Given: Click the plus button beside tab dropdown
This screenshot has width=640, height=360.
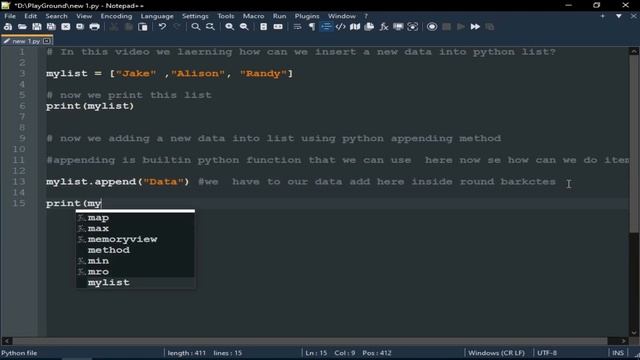Looking at the screenshot, I should [x=602, y=16].
